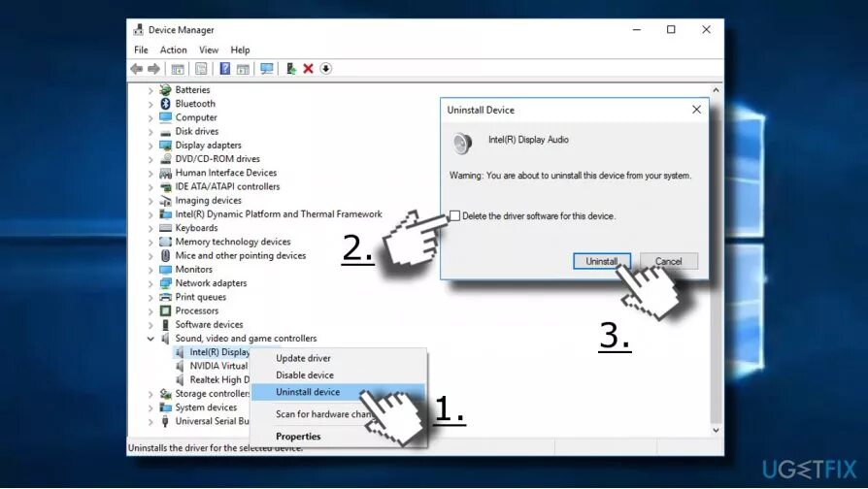Screen dimensions: 868x489
Task: Select the Network adapters label
Action: 211,283
